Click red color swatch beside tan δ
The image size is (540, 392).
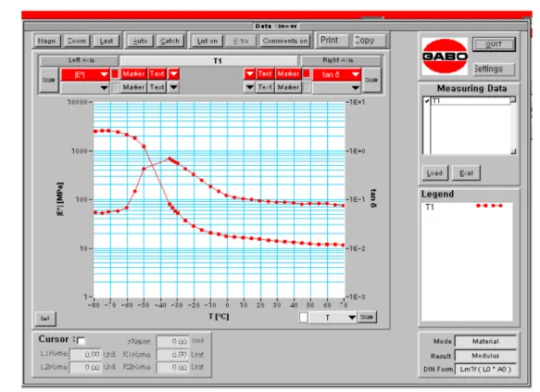tap(307, 74)
